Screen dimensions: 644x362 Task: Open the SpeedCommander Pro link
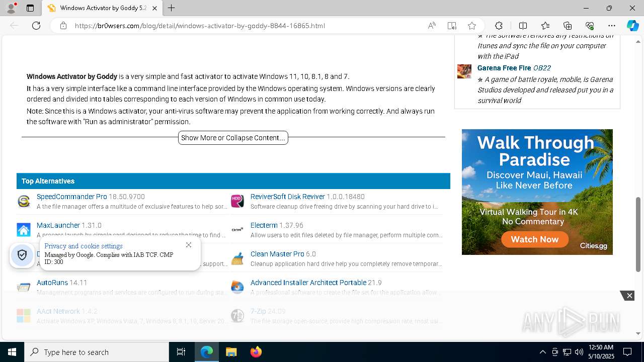click(x=72, y=197)
